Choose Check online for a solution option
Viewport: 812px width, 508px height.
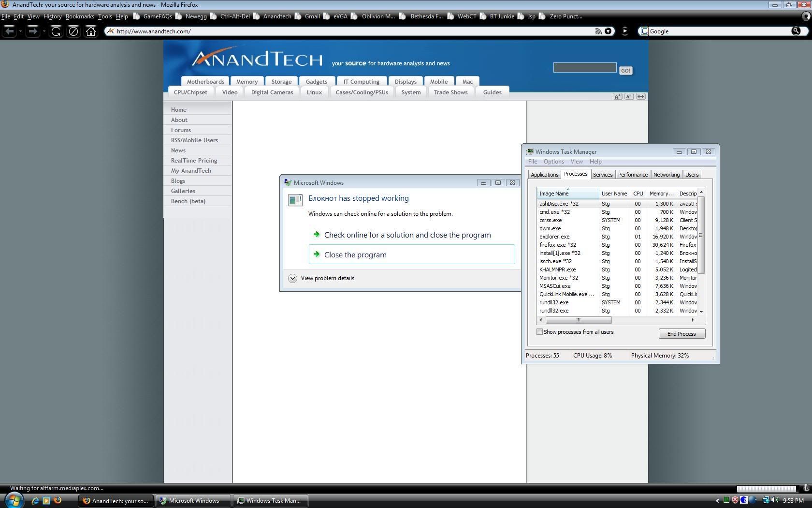407,235
